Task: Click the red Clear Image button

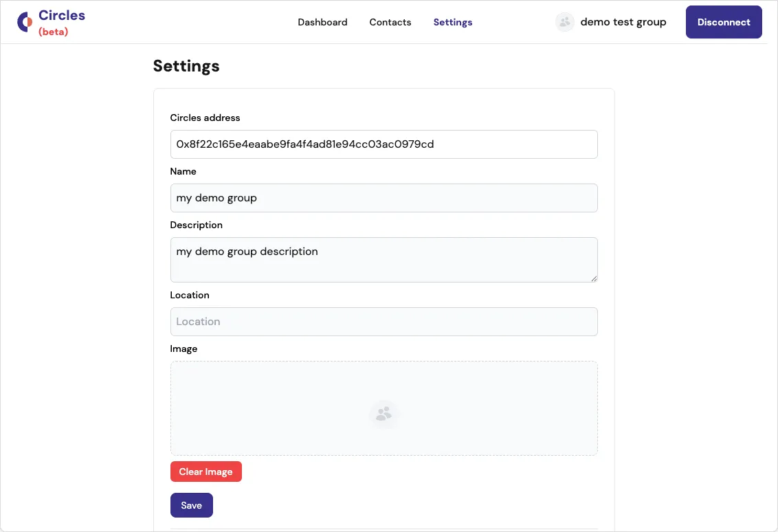Action: pos(205,472)
